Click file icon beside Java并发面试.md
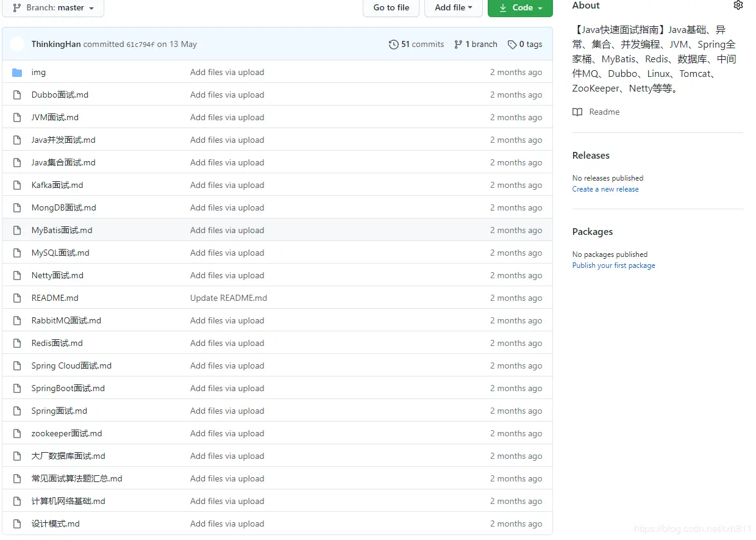Viewport: 756px width, 540px height. (x=17, y=140)
